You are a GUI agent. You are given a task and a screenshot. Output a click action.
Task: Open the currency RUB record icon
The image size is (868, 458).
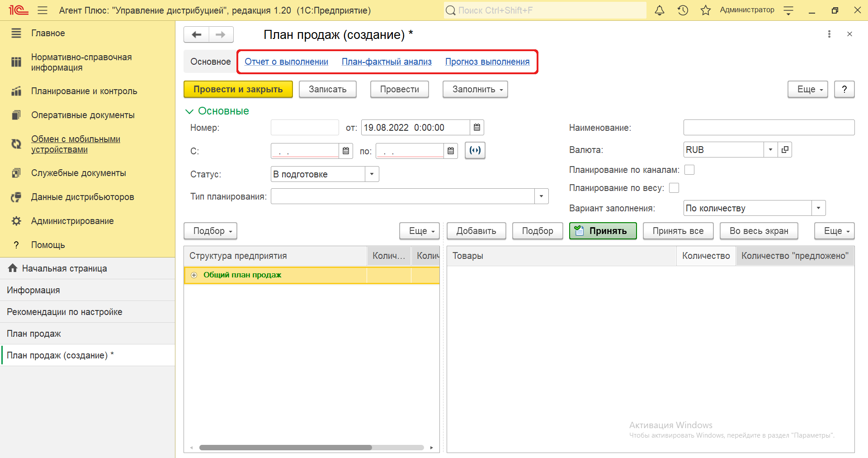coord(785,150)
